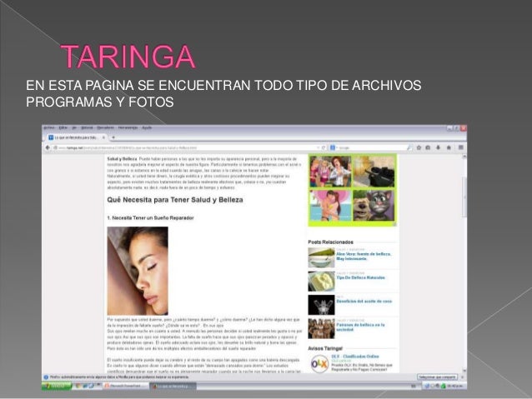Click the search magnifier icon in search box
The height and width of the screenshot is (399, 532).
coord(410,147)
